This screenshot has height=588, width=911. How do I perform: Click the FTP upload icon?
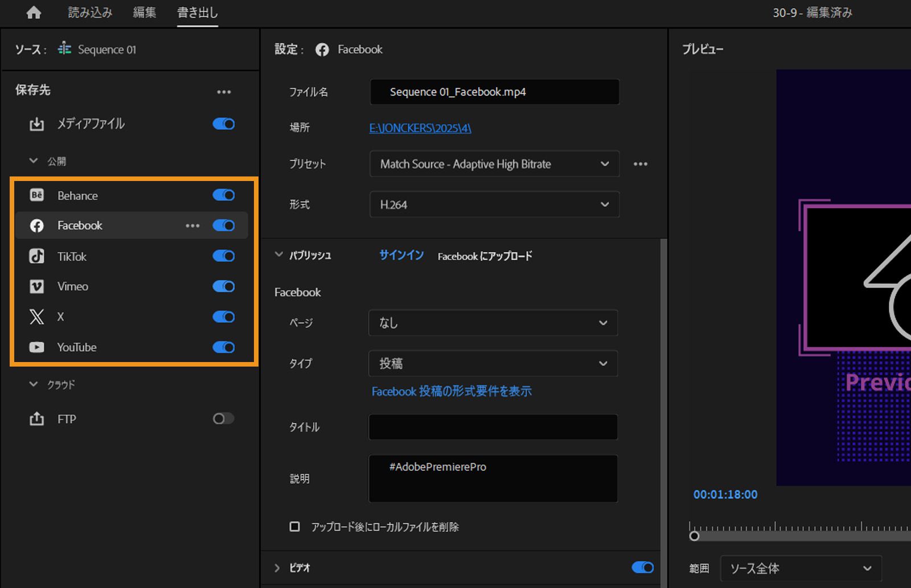coord(36,419)
